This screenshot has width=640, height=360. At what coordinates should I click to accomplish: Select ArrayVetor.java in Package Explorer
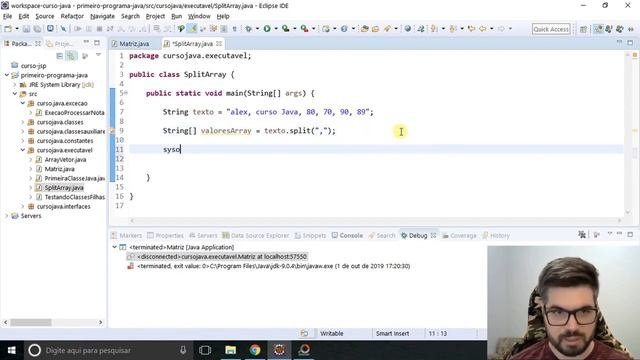[65, 160]
